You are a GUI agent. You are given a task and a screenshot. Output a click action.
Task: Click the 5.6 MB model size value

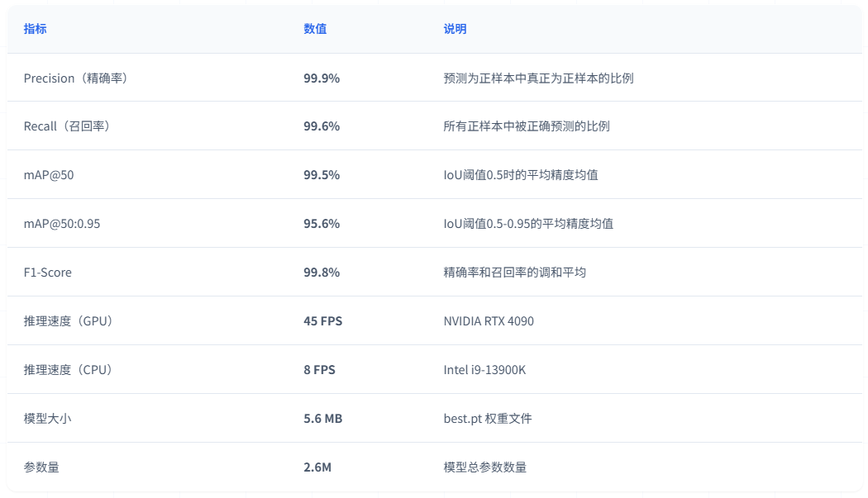322,419
